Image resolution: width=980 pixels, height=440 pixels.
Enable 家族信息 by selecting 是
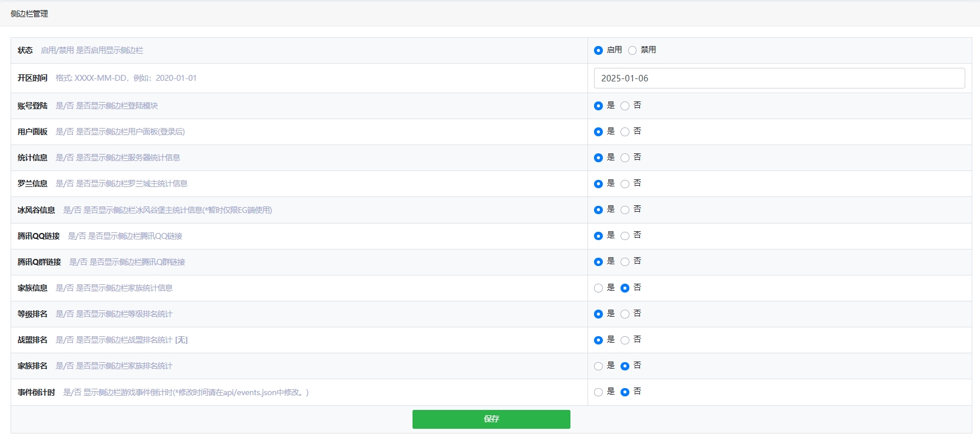click(x=598, y=288)
